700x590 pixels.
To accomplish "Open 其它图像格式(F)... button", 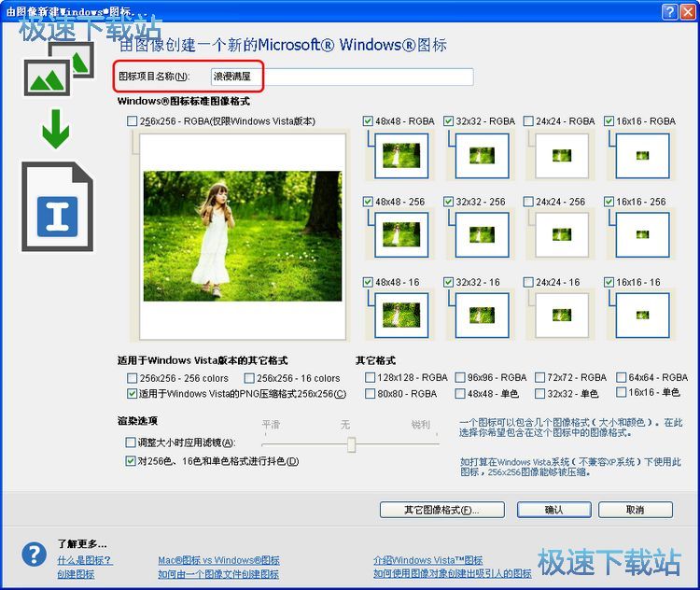I will (442, 510).
